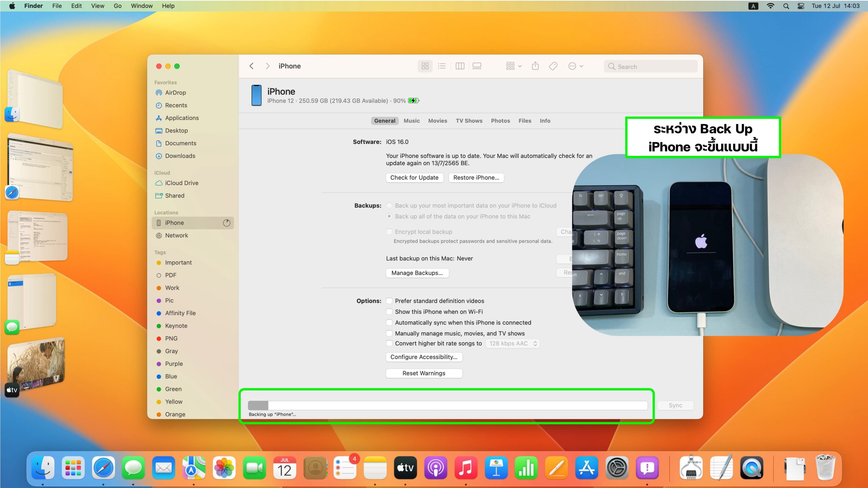868x488 pixels.
Task: Click the Share toolbar icon
Action: point(535,66)
